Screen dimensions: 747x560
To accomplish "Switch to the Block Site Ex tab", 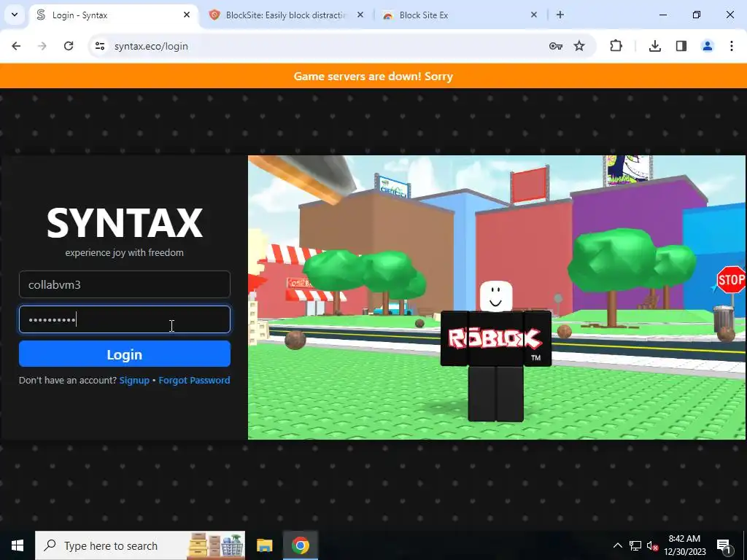I will 461,15.
